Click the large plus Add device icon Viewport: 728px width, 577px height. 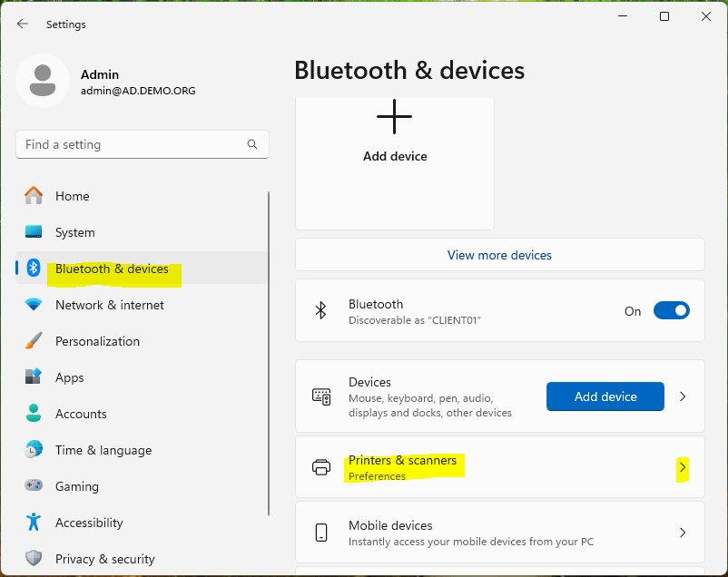point(394,116)
